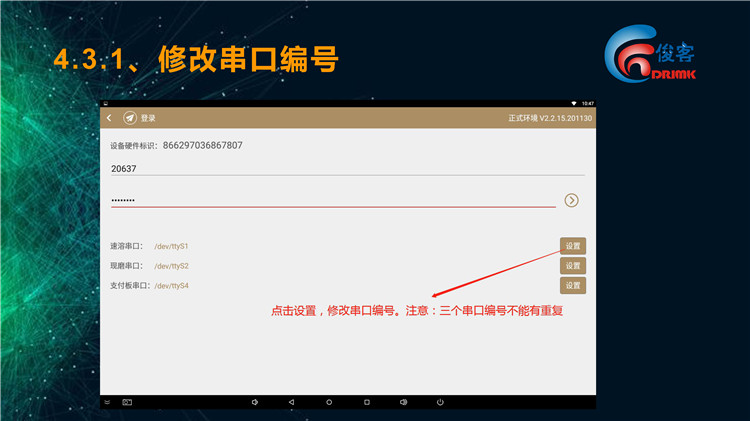This screenshot has height=421, width=750.
Task: Click the /dev/ttyS4 serial port value
Action: 171,286
